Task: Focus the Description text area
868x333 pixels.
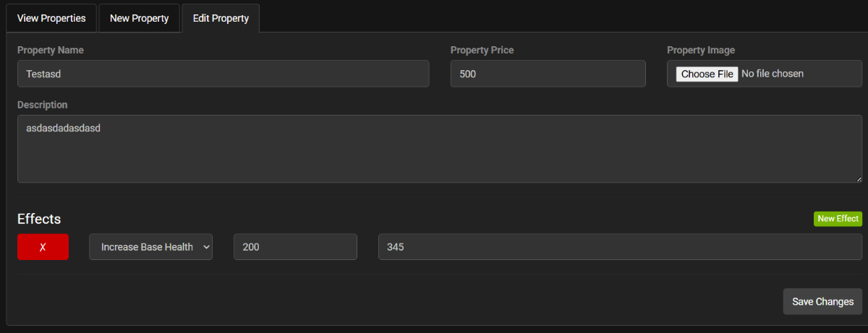Action: click(x=440, y=149)
